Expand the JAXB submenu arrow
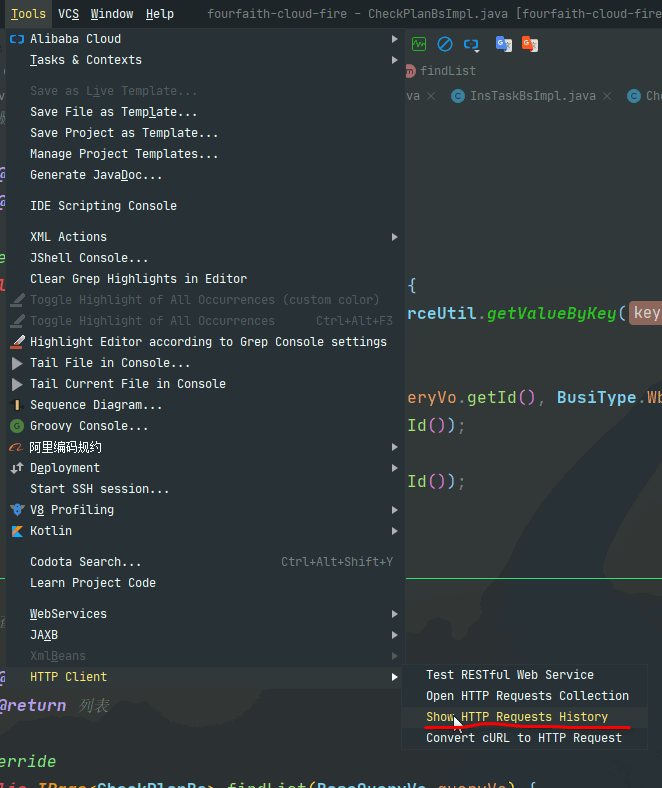 (x=395, y=635)
